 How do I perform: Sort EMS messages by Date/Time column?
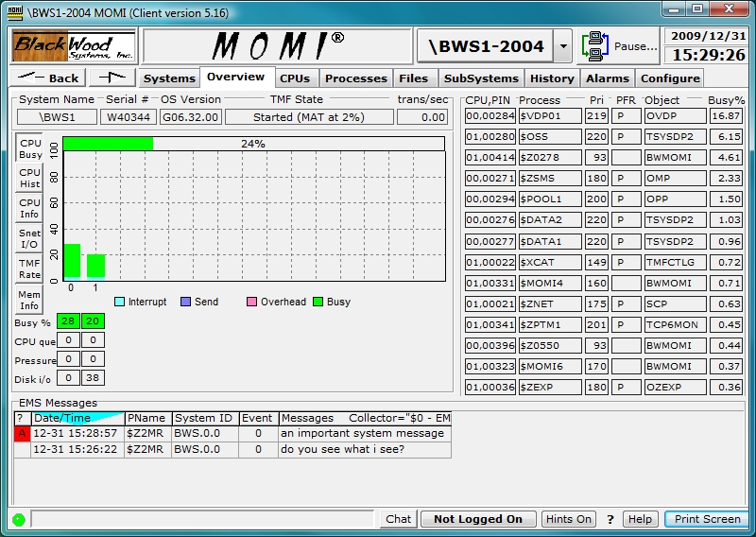77,418
